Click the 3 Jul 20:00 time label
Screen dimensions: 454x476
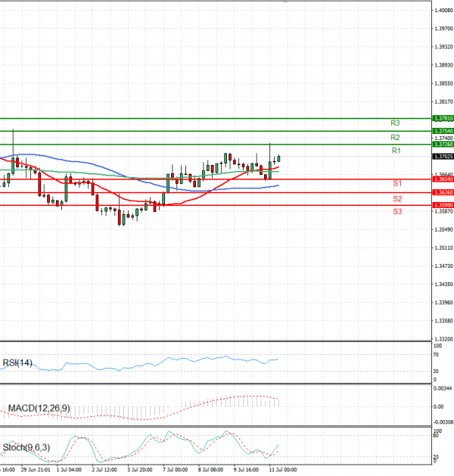[x=140, y=470]
